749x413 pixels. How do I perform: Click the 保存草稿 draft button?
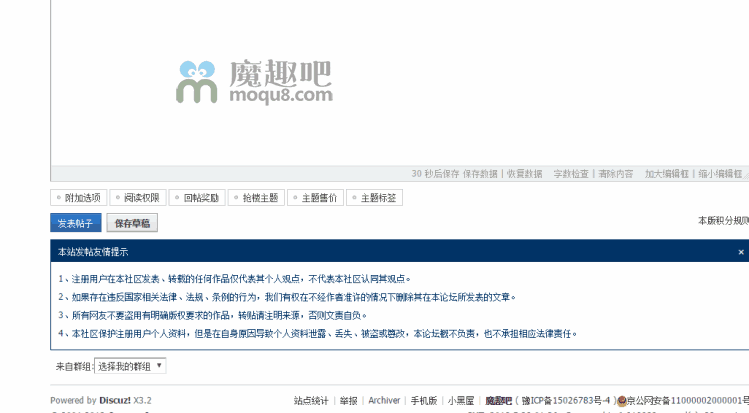tap(132, 222)
